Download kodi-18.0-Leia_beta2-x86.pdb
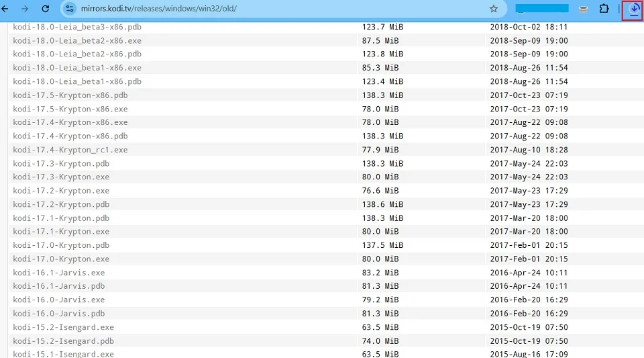This screenshot has width=644, height=358. tap(77, 54)
